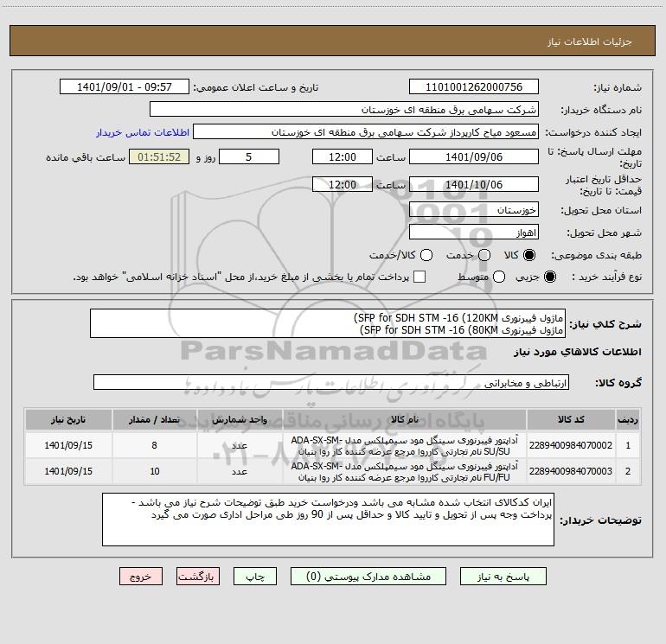
Task: Click the تعداد / مقدار column header
Action: click(154, 420)
